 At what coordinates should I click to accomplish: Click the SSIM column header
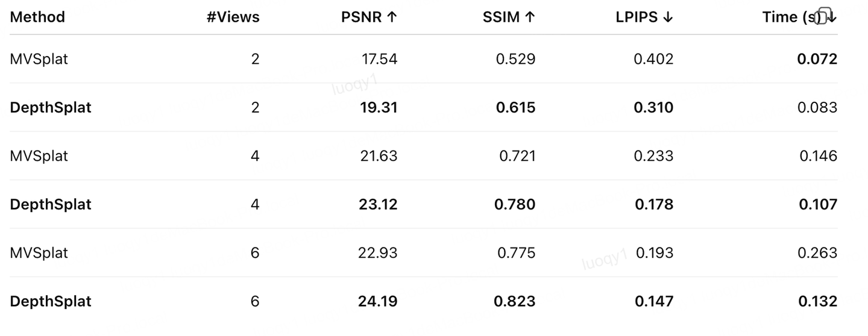tap(508, 17)
